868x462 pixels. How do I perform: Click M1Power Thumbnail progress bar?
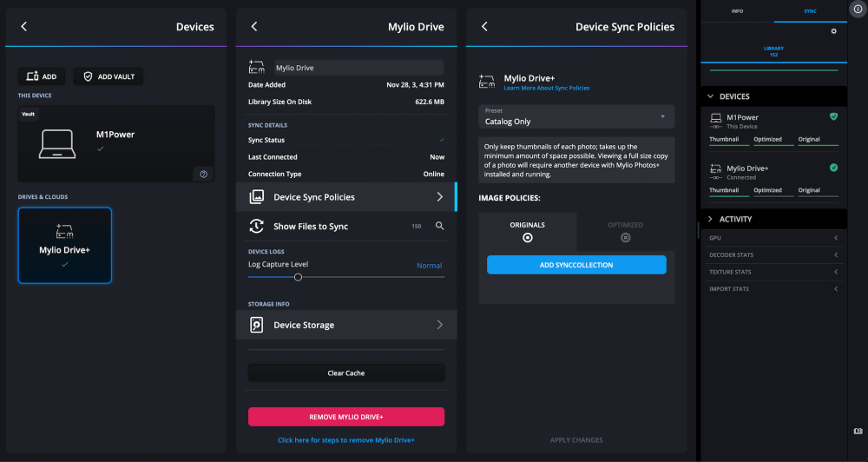729,145
